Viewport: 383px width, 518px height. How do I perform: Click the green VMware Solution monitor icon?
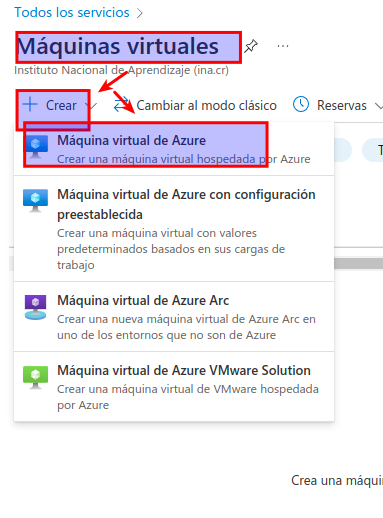[x=35, y=377]
